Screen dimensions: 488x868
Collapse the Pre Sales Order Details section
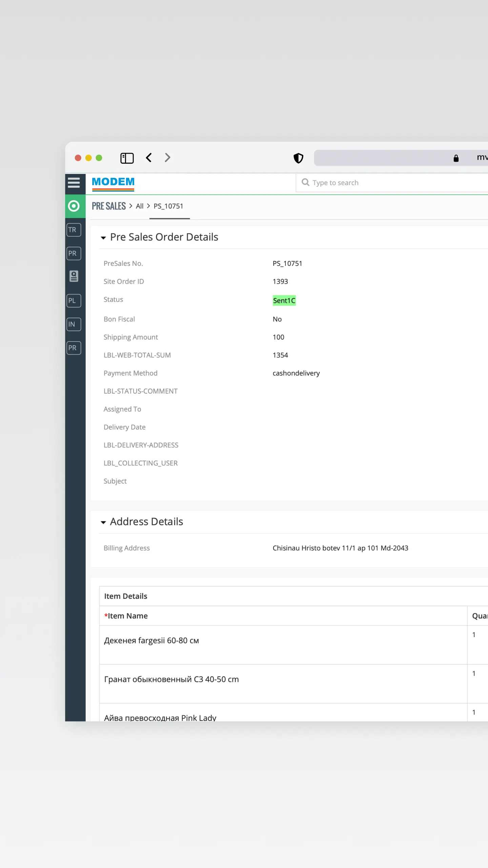pyautogui.click(x=103, y=238)
